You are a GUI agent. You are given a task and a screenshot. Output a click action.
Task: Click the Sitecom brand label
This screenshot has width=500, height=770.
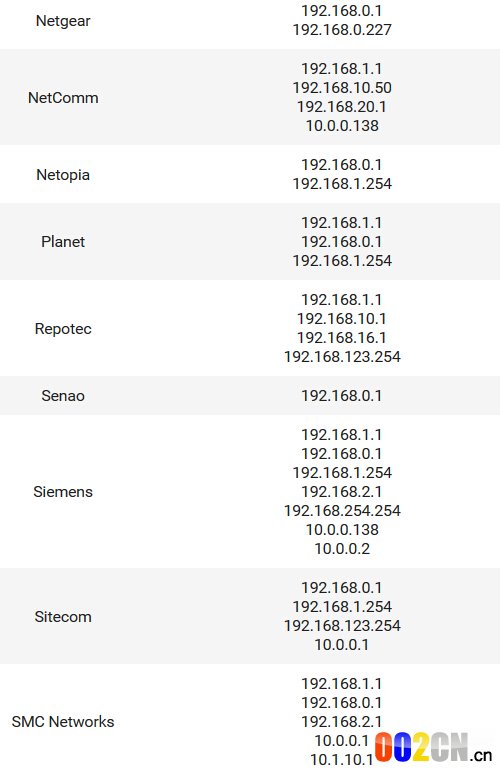(63, 617)
